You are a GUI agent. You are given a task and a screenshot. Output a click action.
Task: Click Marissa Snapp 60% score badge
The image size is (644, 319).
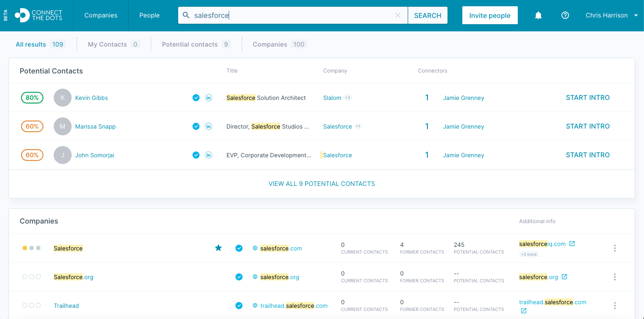pyautogui.click(x=32, y=126)
